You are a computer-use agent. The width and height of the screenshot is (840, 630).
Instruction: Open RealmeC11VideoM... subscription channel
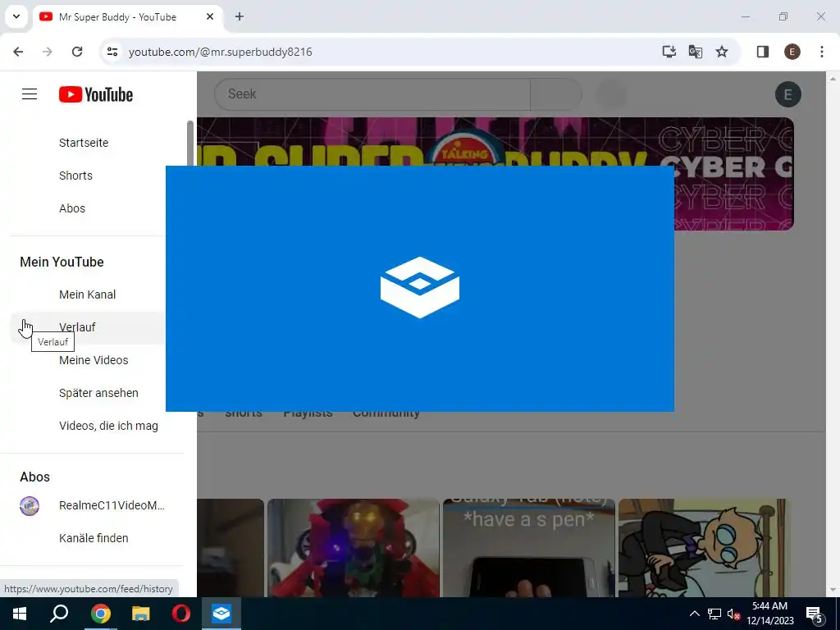pyautogui.click(x=112, y=505)
